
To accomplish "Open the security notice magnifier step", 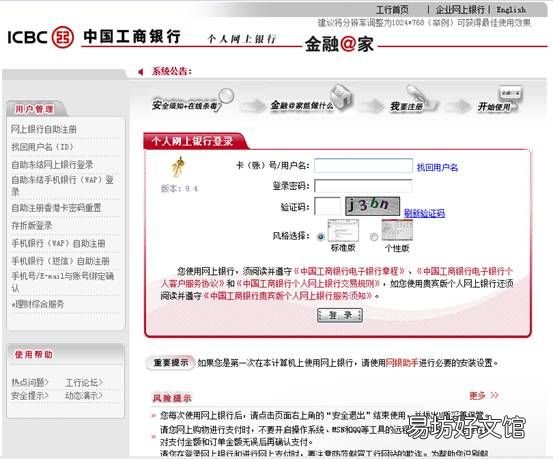I will (x=226, y=96).
